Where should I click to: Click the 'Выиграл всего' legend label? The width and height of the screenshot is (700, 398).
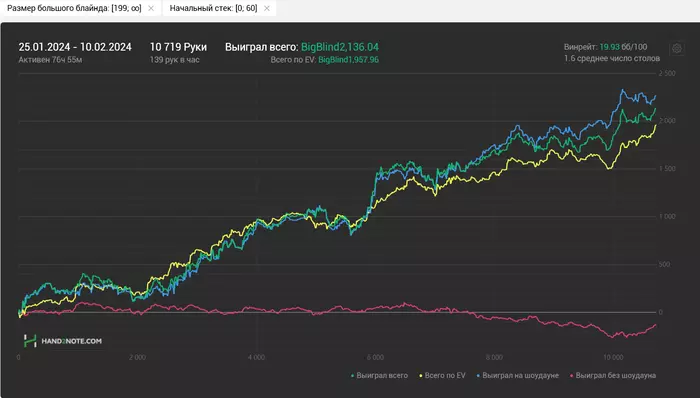382,376
